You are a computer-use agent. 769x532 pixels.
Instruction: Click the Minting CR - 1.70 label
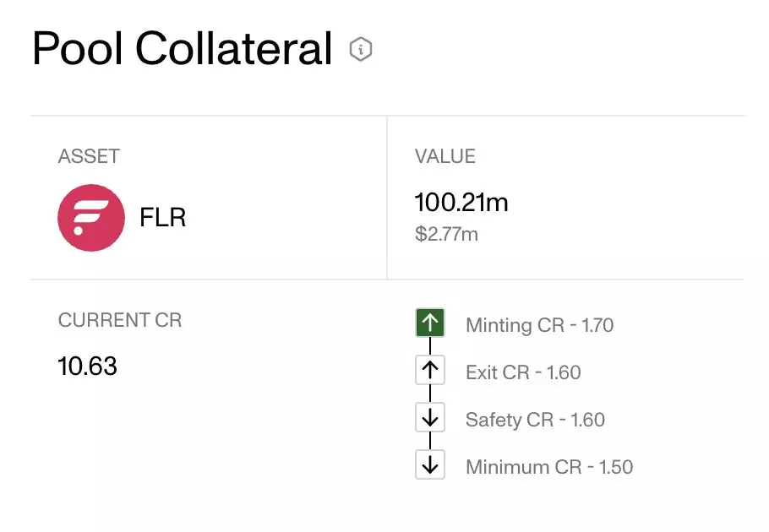click(539, 325)
